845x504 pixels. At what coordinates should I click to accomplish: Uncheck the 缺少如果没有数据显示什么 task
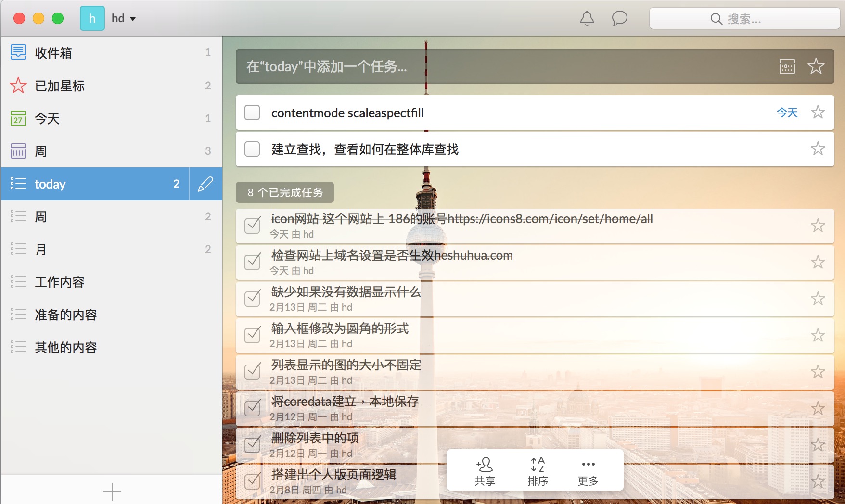[253, 298]
